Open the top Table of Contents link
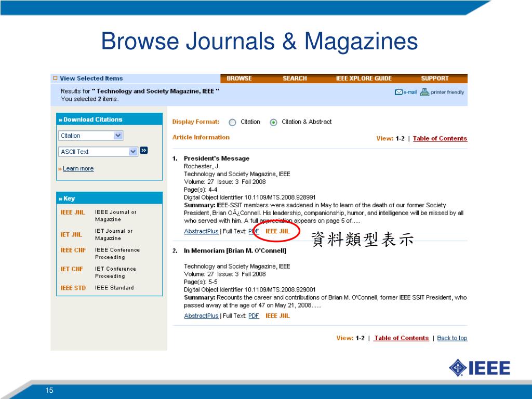The width and height of the screenshot is (532, 399). coord(440,138)
